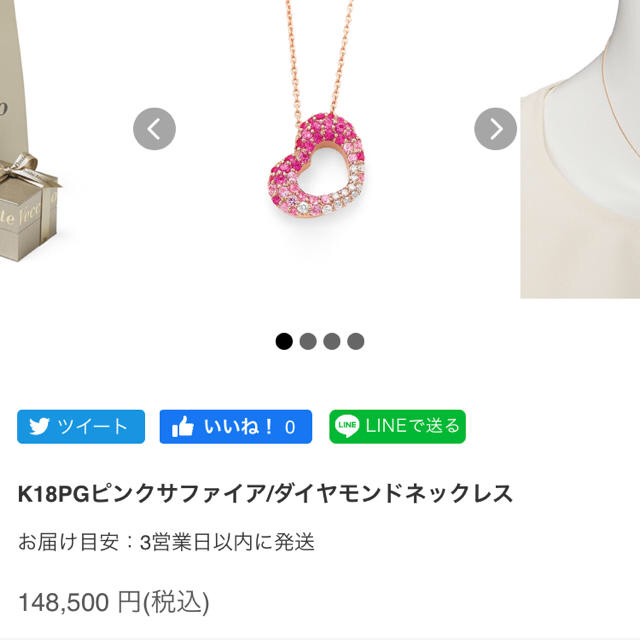Send via LINEで送る button
This screenshot has width=640, height=640.
coord(398,427)
